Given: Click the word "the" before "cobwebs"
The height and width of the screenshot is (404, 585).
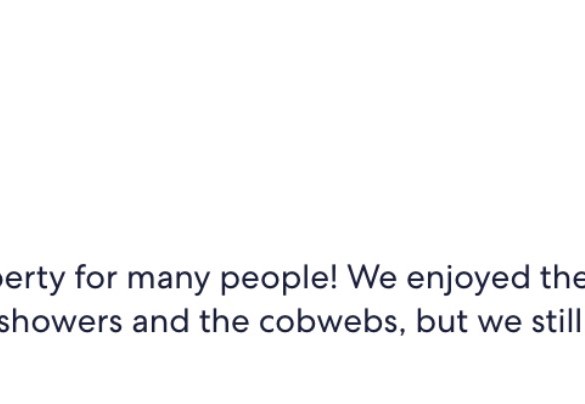Looking at the screenshot, I should (x=224, y=320).
